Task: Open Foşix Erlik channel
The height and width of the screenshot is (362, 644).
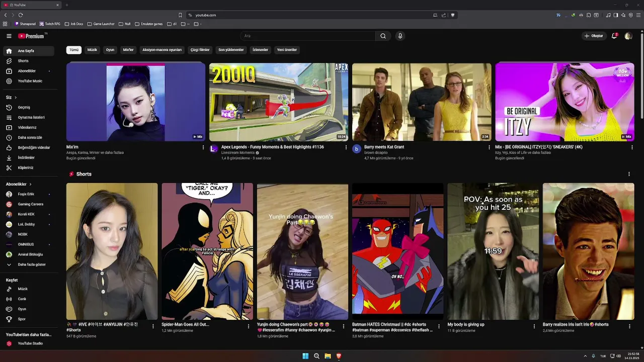Action: coord(29,194)
